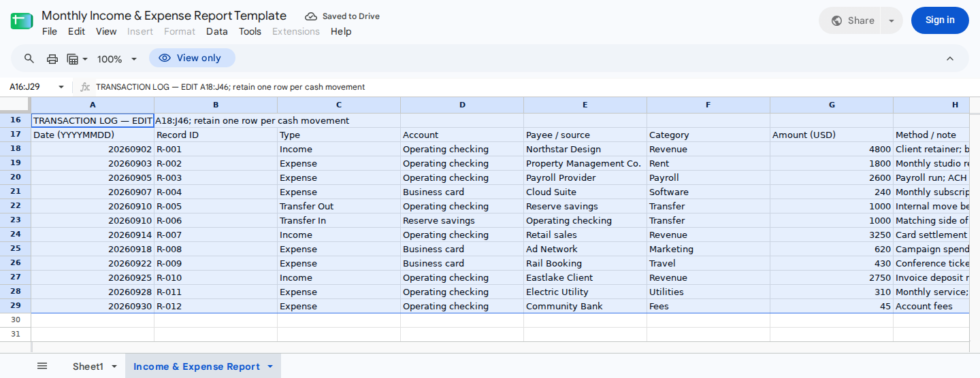Collapse the toolbar with the chevron up icon
Viewport: 980px width, 378px height.
pos(950,58)
